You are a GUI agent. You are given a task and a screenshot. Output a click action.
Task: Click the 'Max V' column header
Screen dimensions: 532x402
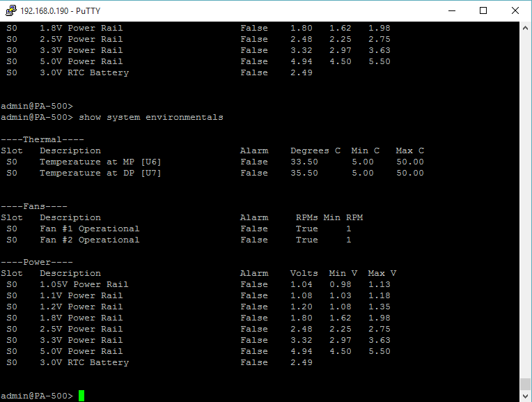[382, 273]
